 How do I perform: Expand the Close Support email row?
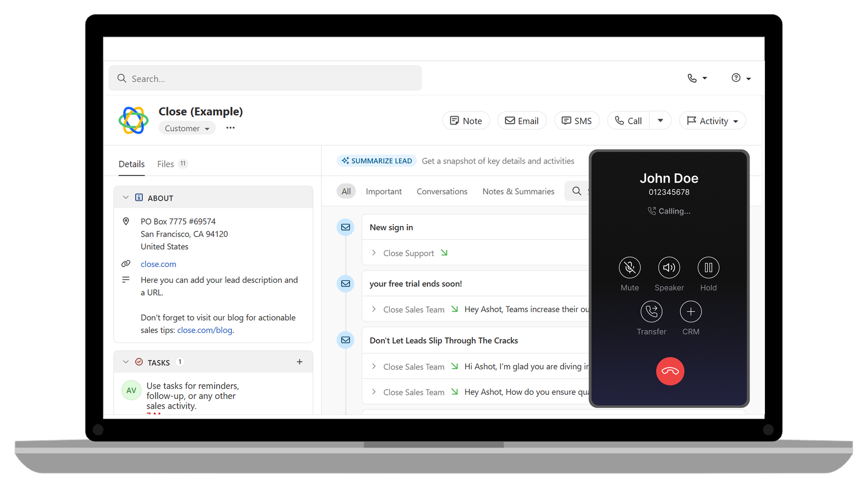374,253
